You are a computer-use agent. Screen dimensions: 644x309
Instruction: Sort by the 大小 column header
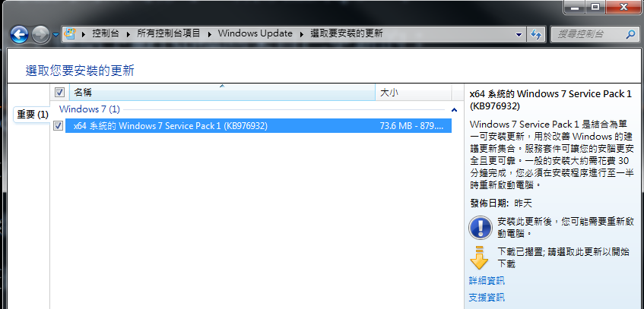(413, 93)
